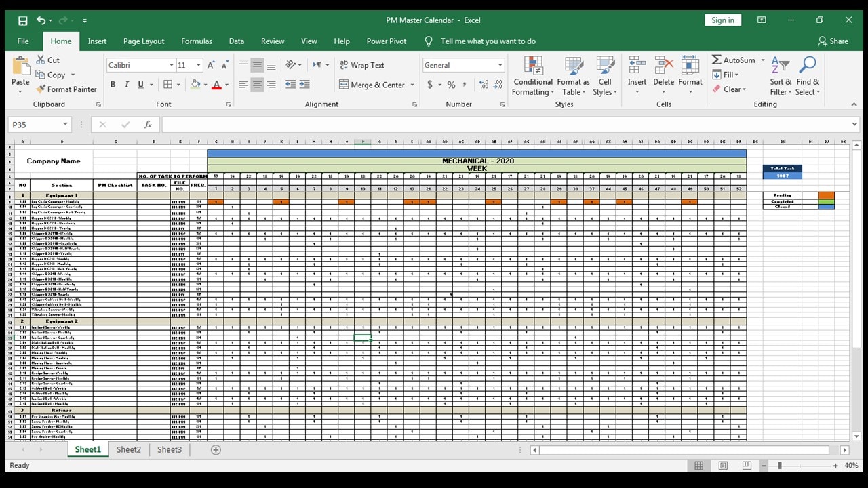The height and width of the screenshot is (488, 868).
Task: Apply bold formatting
Action: point(113,84)
